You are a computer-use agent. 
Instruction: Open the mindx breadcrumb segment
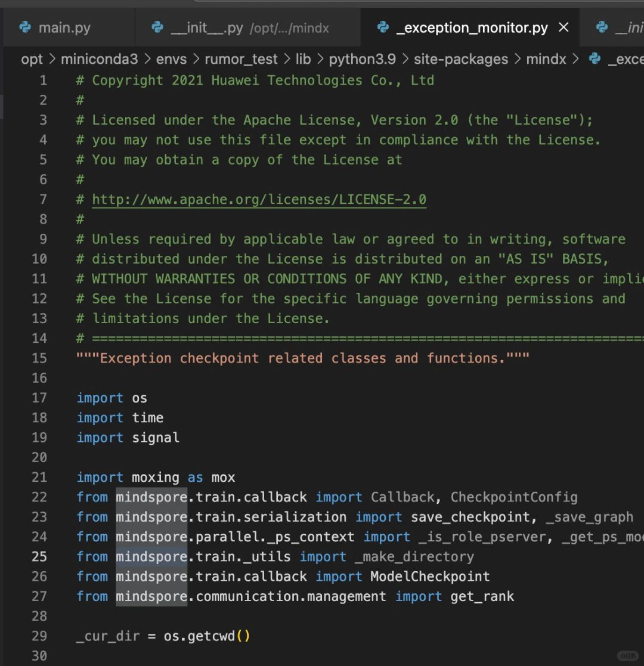click(546, 59)
